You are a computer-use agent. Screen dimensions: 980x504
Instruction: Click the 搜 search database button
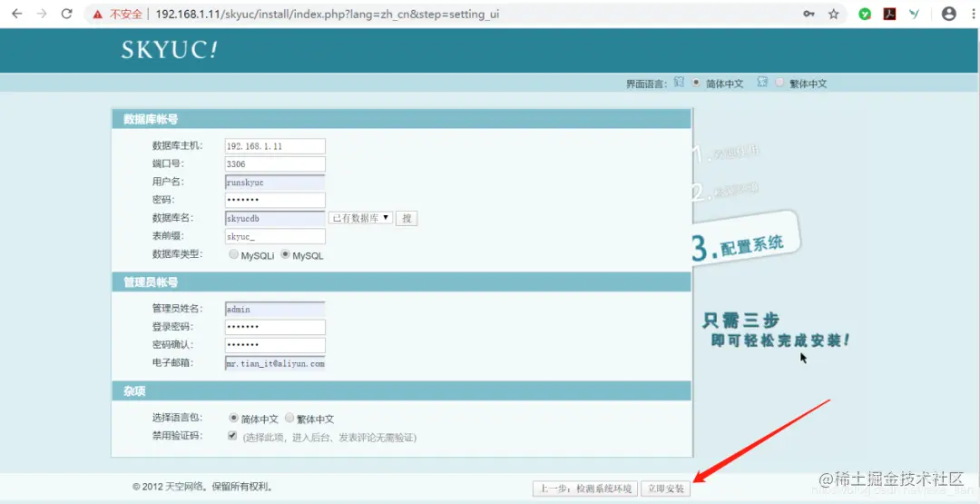click(407, 218)
